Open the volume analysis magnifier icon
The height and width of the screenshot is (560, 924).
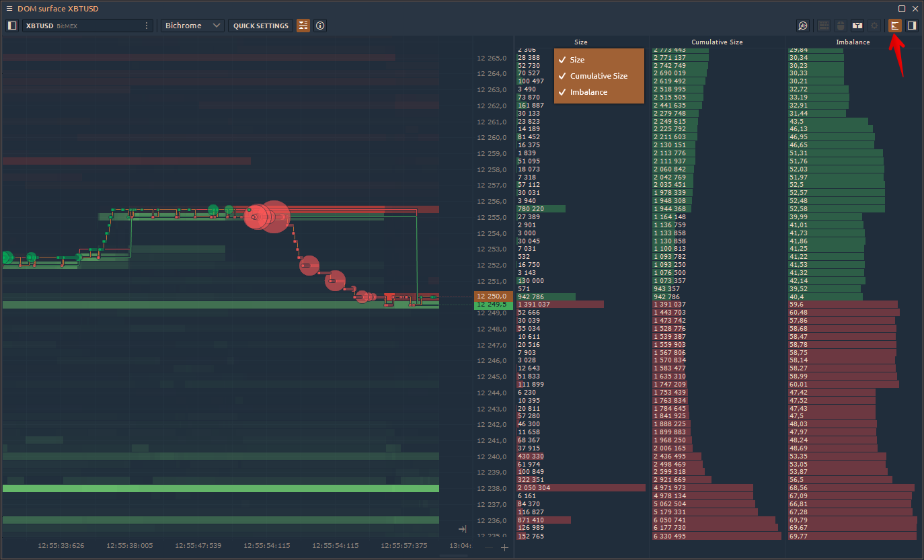[x=803, y=26]
